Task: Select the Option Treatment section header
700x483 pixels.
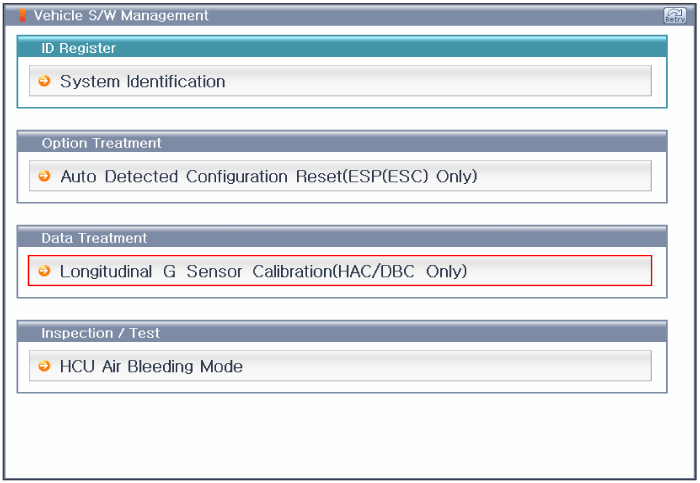Action: [342, 142]
